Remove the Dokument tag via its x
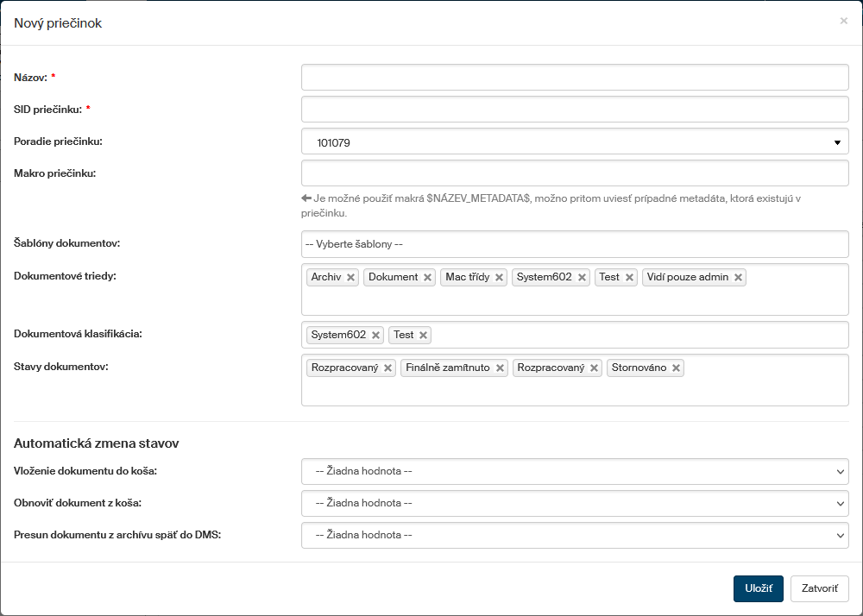Image resolution: width=863 pixels, height=616 pixels. coord(428,278)
